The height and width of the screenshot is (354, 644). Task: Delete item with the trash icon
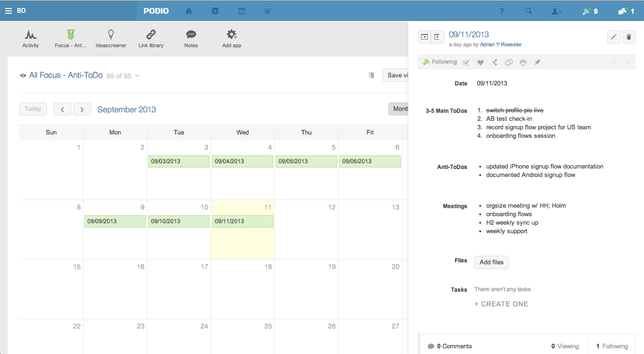[x=628, y=37]
